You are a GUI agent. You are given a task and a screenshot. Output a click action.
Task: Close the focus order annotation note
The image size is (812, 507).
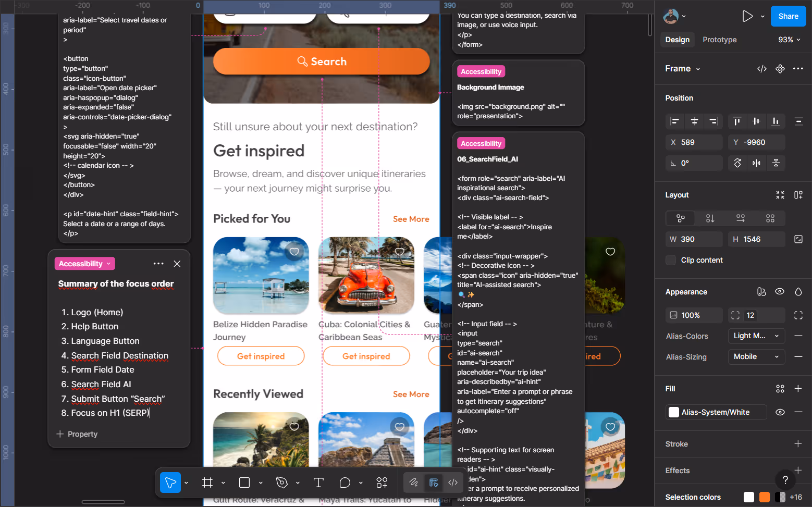[x=177, y=264]
